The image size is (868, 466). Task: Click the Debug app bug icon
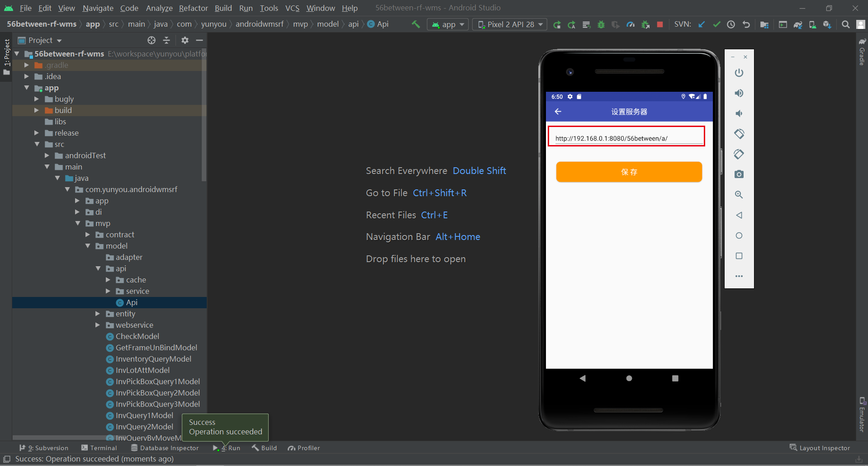point(601,24)
